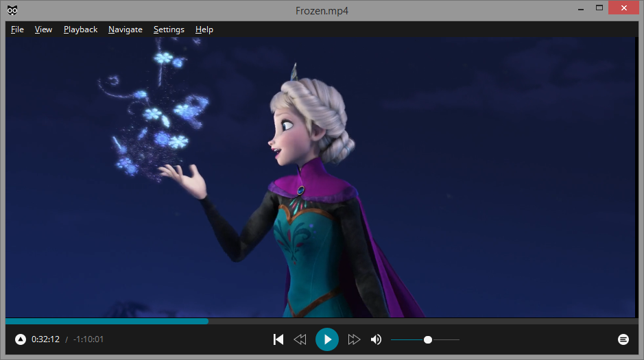The width and height of the screenshot is (644, 360).
Task: Click the elapsed time 0:32:12
Action: (45, 339)
